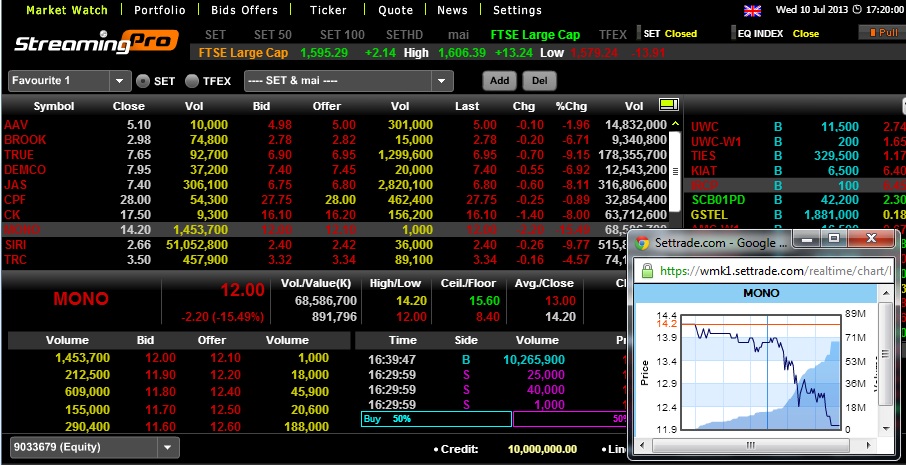
Task: Click the Last column header
Action: 467,106
